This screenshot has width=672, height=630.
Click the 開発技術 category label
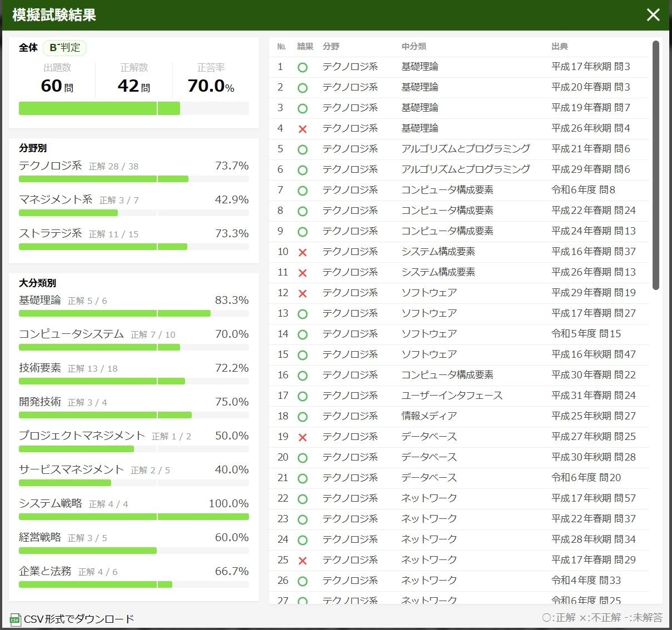point(40,402)
